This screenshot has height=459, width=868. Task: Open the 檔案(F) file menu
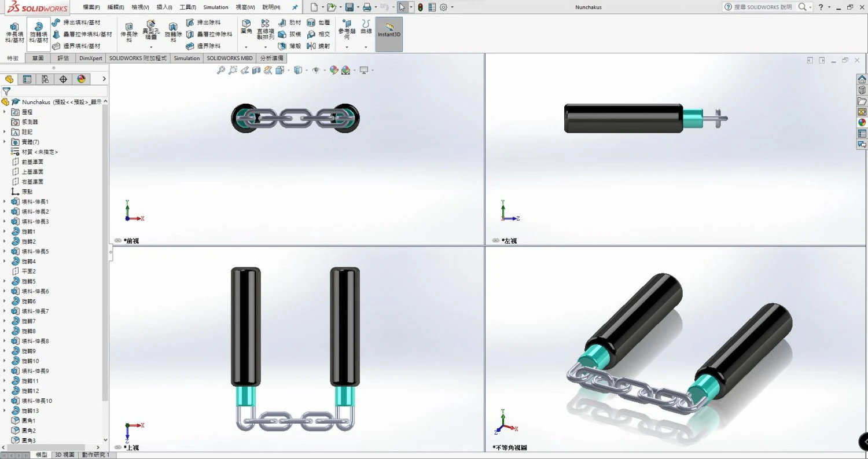pos(91,8)
